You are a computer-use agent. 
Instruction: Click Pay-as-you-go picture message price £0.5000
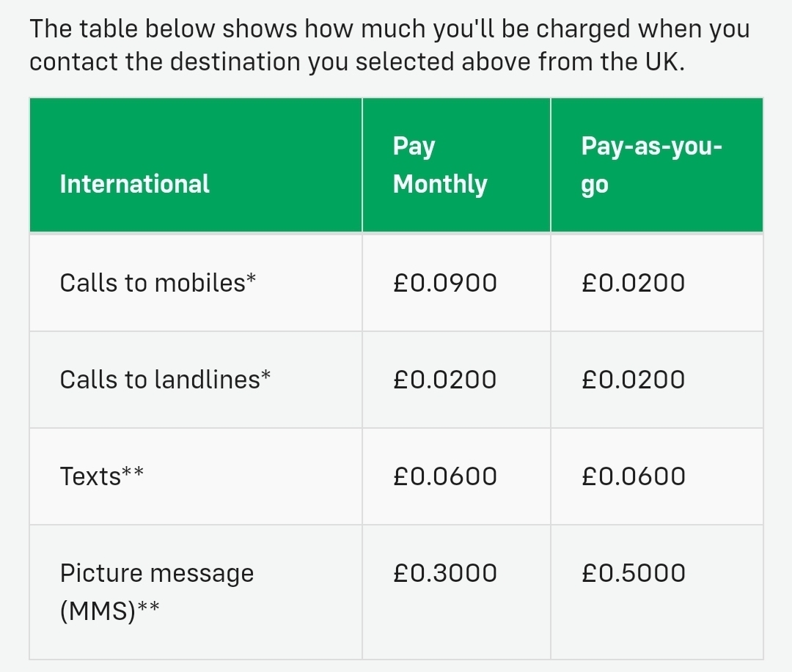coord(634,574)
